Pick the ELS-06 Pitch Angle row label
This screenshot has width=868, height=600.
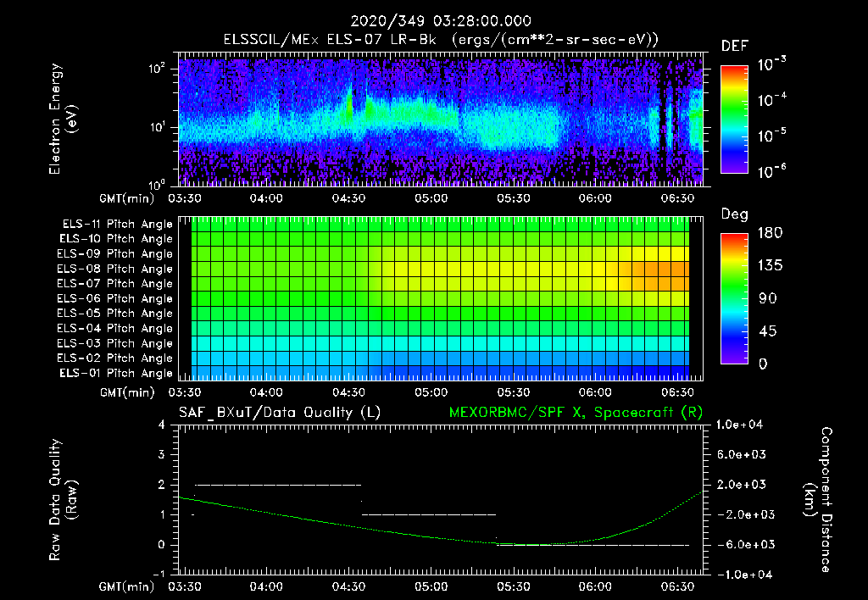tap(115, 298)
